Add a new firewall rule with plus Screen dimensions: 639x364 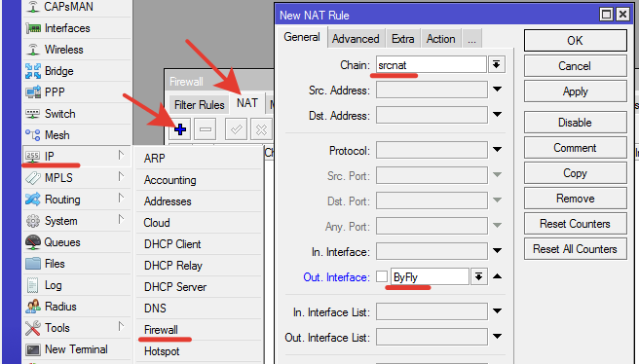[x=179, y=129]
